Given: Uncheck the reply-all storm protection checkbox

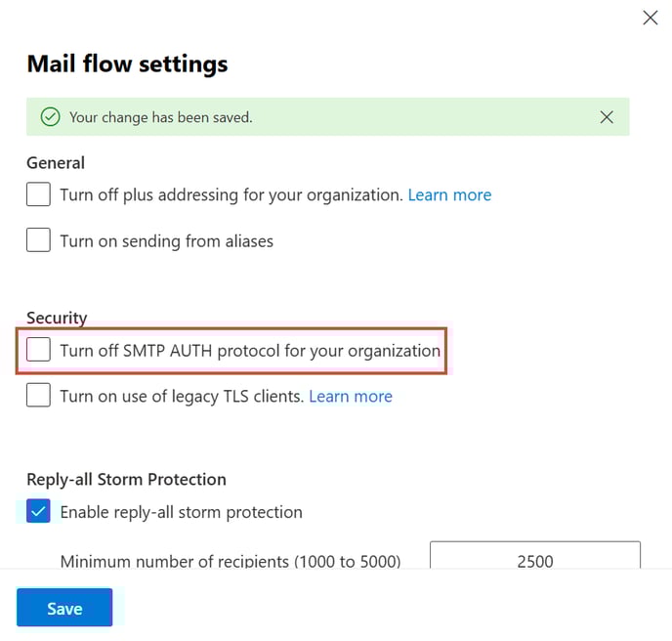Looking at the screenshot, I should [38, 511].
